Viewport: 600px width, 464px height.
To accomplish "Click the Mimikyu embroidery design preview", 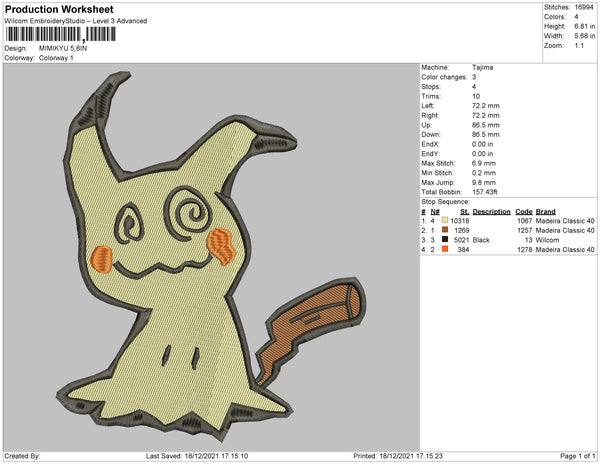I will click(212, 257).
